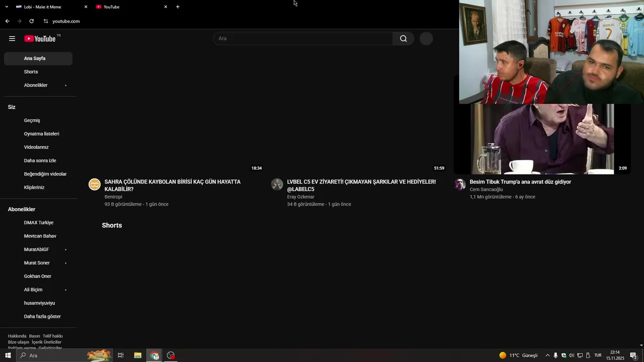
Task: Click the microphone tray icon
Action: 555,355
